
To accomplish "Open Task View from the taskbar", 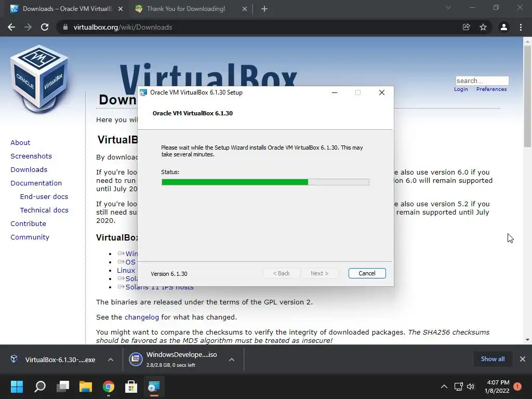I will 63,387.
